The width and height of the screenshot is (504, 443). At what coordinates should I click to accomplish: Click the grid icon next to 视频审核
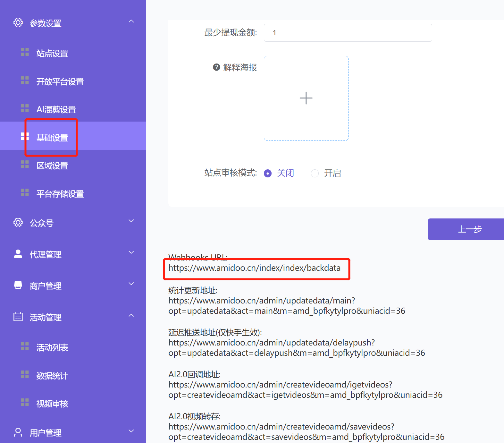(25, 402)
